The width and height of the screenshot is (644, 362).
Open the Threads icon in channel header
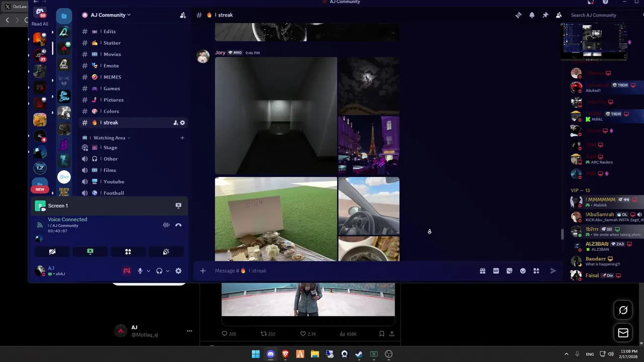[x=518, y=15]
